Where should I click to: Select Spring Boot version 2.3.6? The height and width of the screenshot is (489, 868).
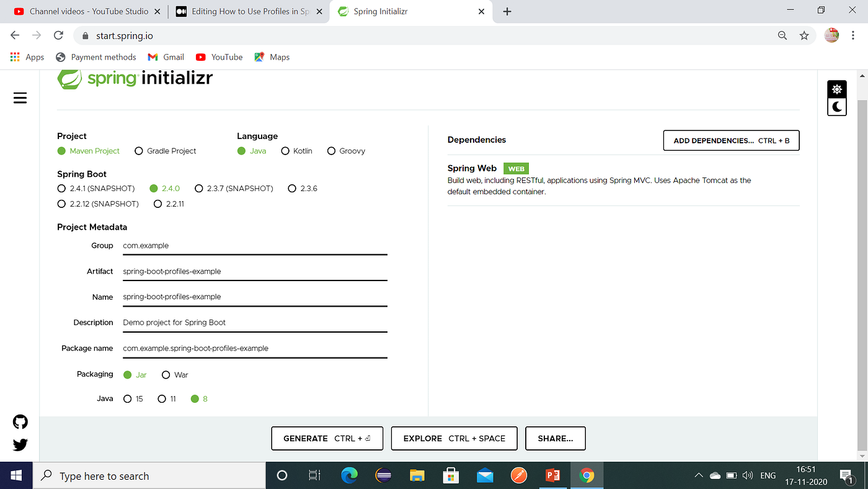[x=291, y=188]
